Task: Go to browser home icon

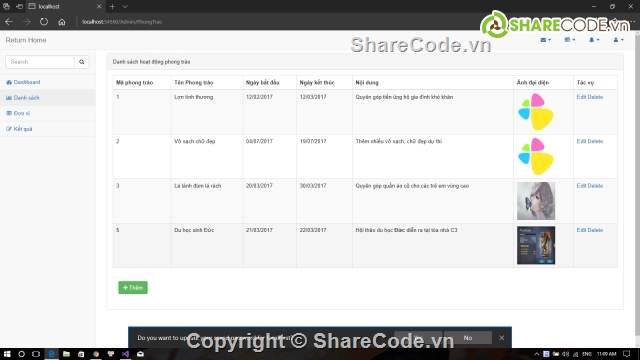Action: pyautogui.click(x=62, y=22)
